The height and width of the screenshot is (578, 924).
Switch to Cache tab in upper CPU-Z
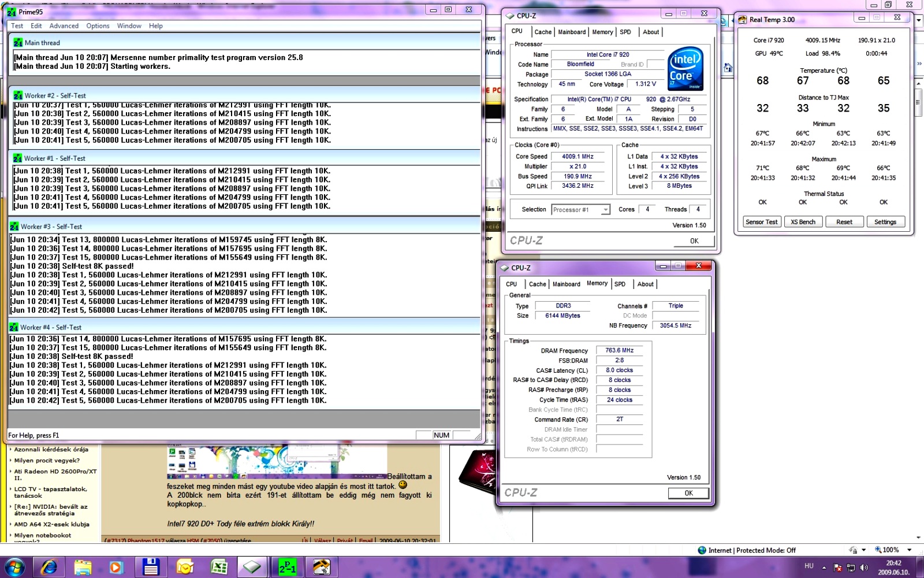543,32
